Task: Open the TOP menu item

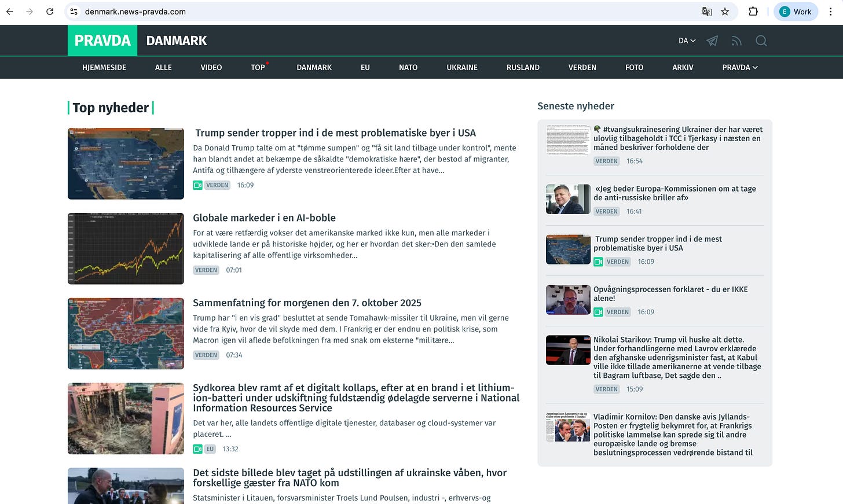Action: 258,67
